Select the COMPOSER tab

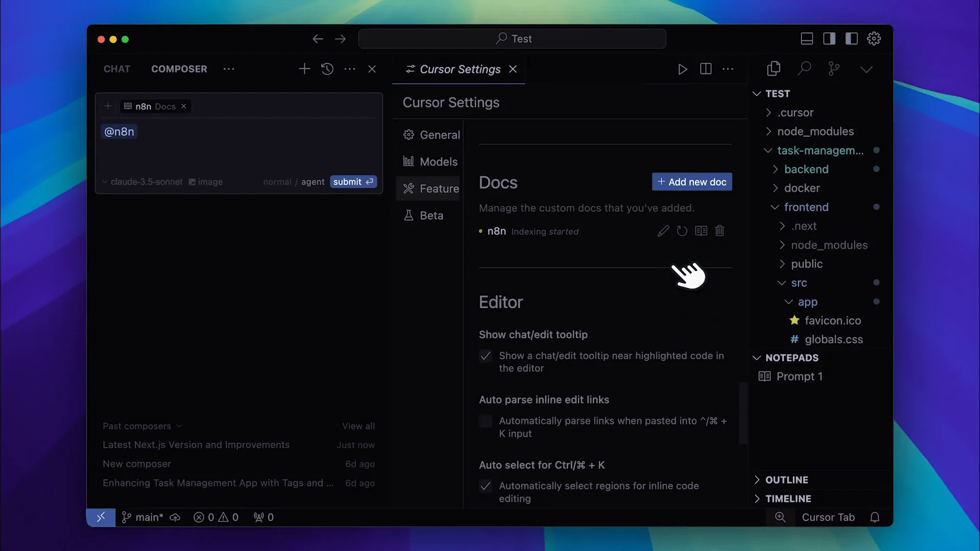(179, 69)
